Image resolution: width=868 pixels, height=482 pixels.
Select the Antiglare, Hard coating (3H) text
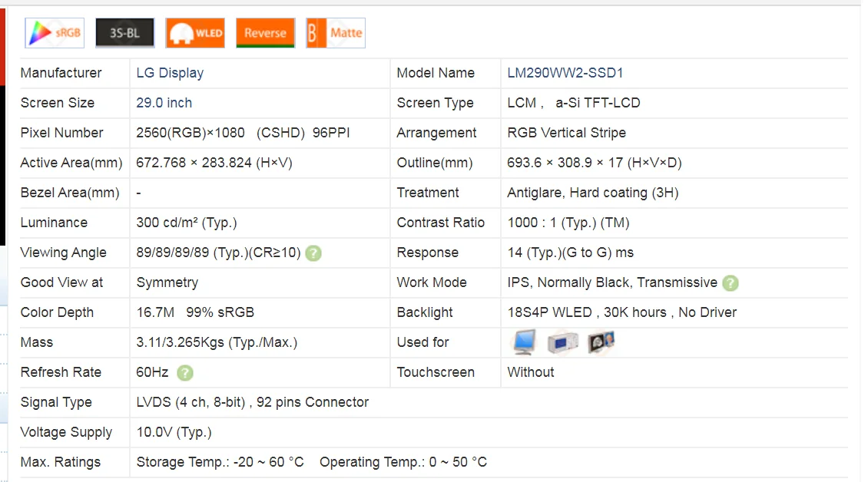point(593,193)
